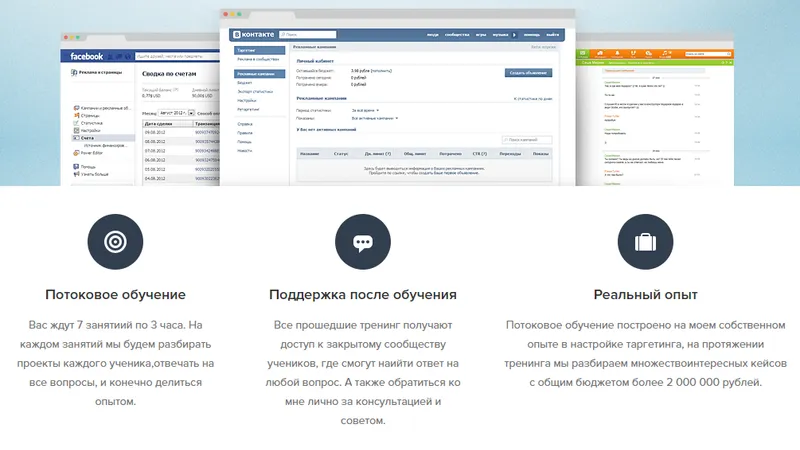Open the За всё время period dropdown in VK
The width and height of the screenshot is (800, 450).
(x=365, y=110)
